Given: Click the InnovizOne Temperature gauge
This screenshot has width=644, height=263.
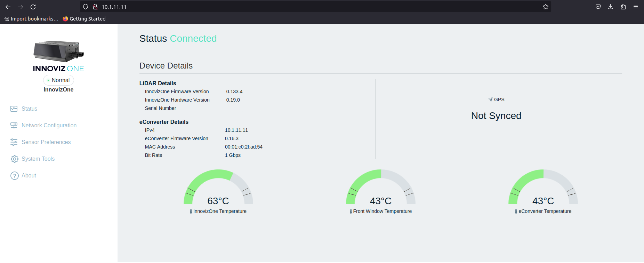Looking at the screenshot, I should [x=218, y=190].
